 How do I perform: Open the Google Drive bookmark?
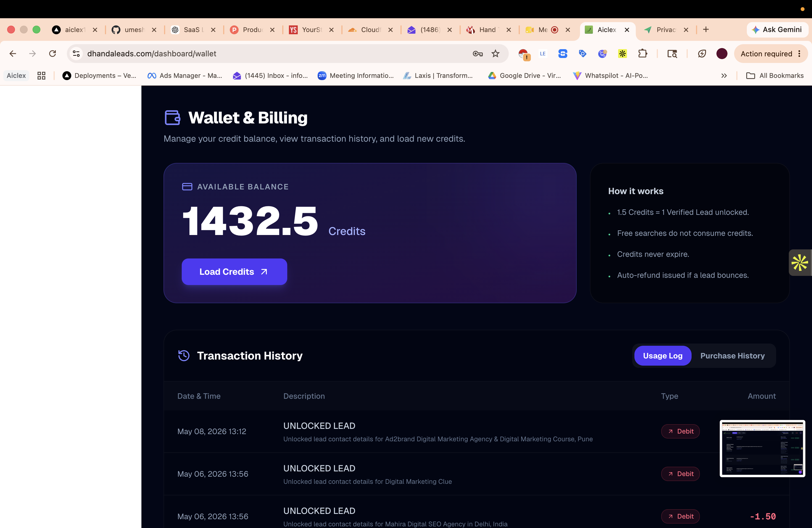tap(524, 76)
